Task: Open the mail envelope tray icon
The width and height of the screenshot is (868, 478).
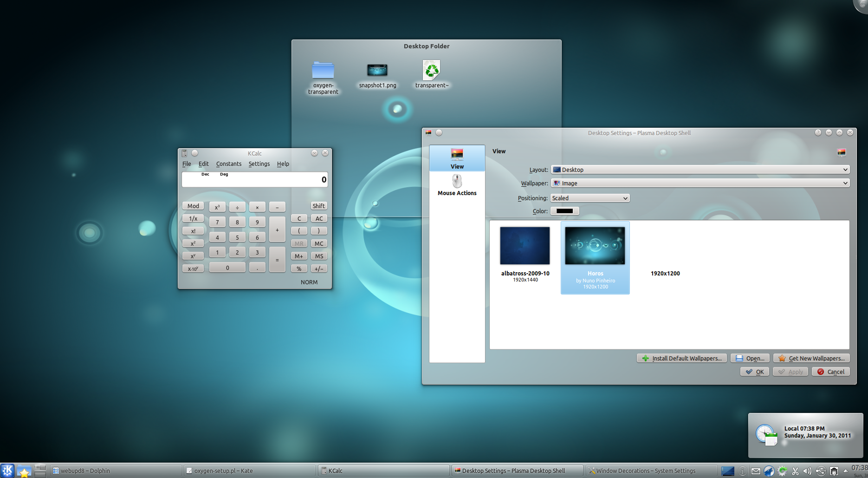Action: click(756, 471)
